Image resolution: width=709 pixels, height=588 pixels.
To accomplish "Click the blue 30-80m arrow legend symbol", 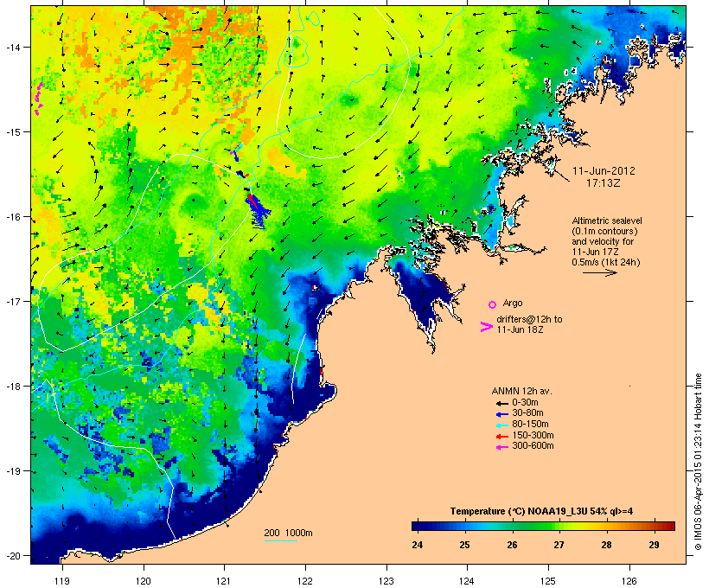I will [x=501, y=414].
